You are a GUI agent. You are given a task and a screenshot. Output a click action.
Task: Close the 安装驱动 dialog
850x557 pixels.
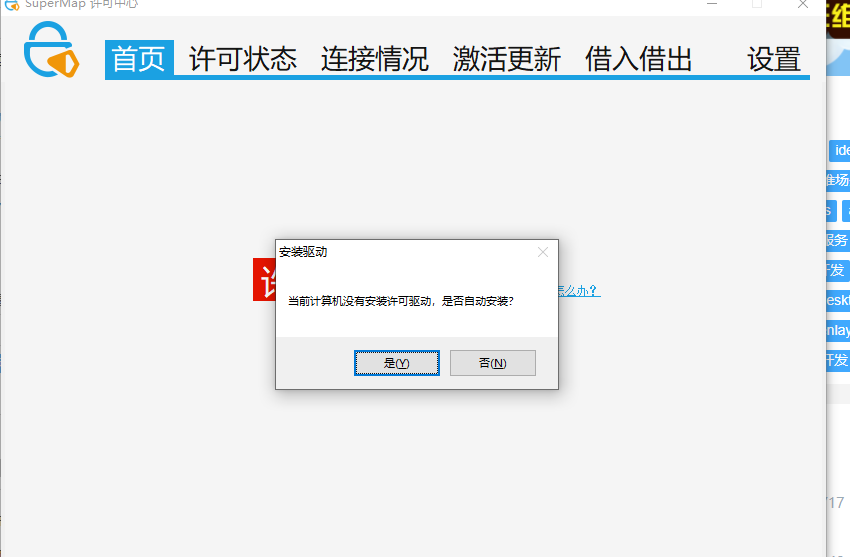(543, 252)
